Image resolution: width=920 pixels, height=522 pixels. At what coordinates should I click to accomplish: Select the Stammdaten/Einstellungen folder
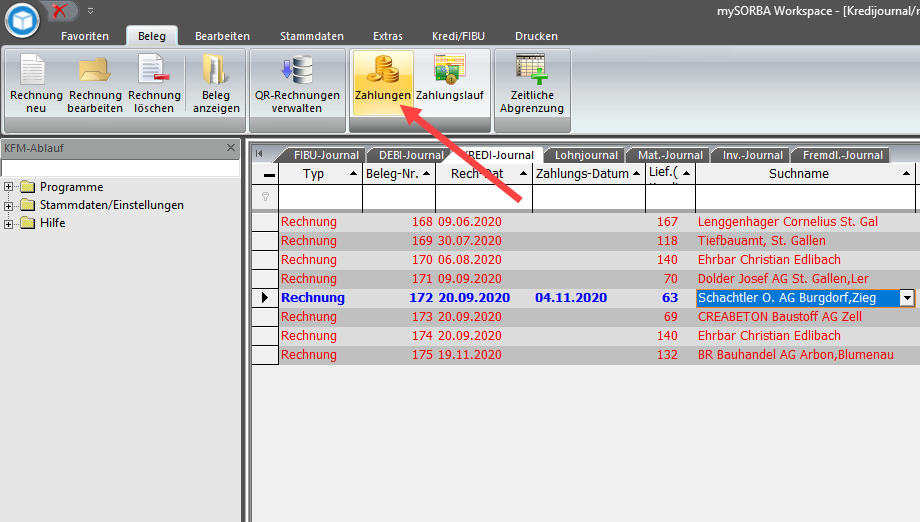click(111, 205)
